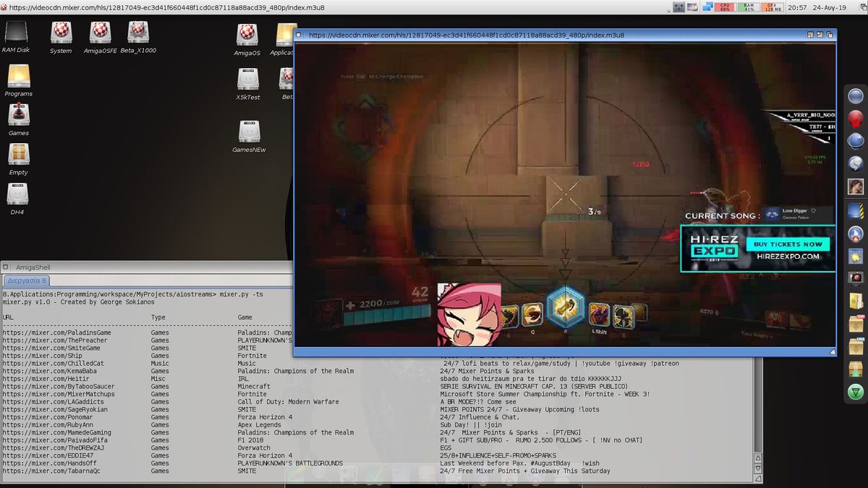
Task: Click the video window iconify gadget
Action: 810,35
